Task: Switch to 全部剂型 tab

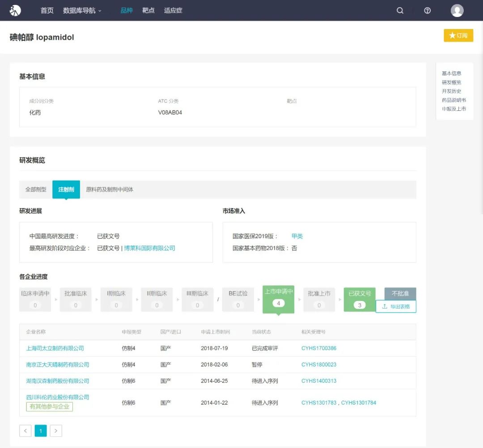Action: point(36,190)
